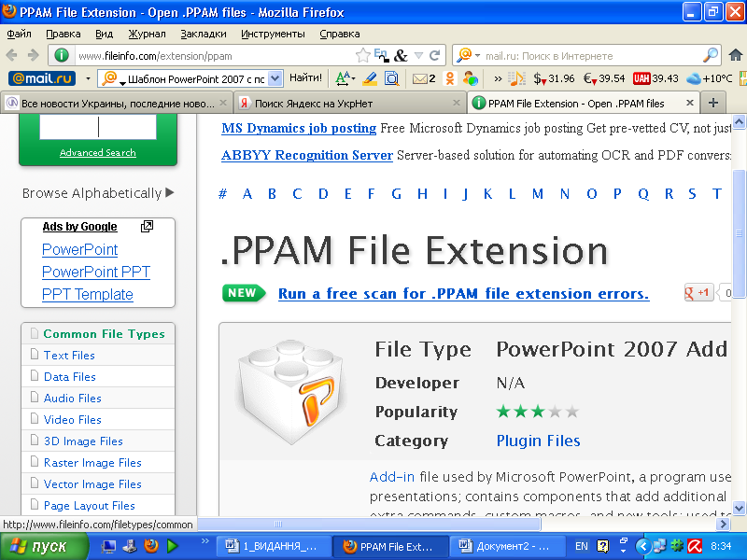Expand quick launch overflow chevron on taskbar
The image size is (747, 560).
tap(205, 541)
